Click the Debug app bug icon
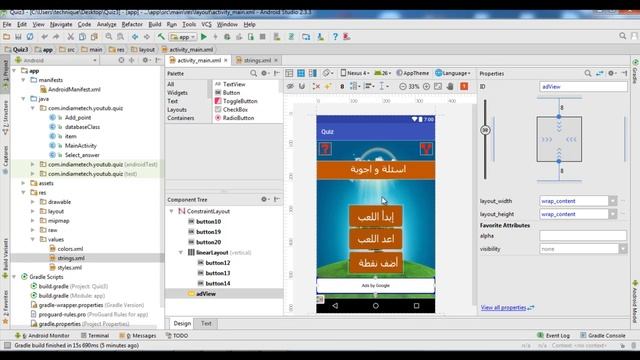 click(227, 37)
